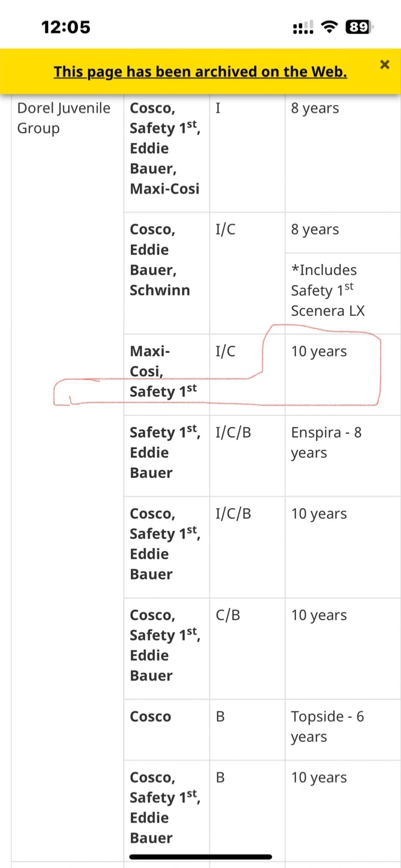
Task: Tap the "Maxi-Cosi, Safety 1st" brand cell
Action: 163,371
